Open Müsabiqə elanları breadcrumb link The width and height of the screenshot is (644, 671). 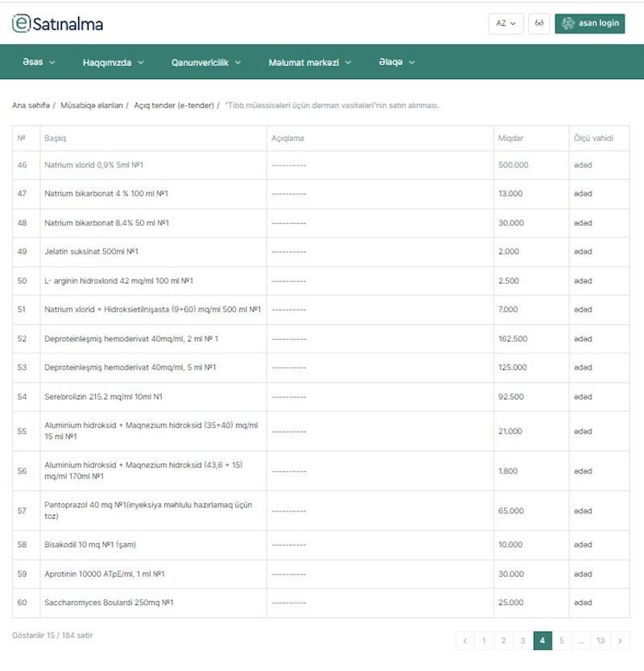[92, 106]
